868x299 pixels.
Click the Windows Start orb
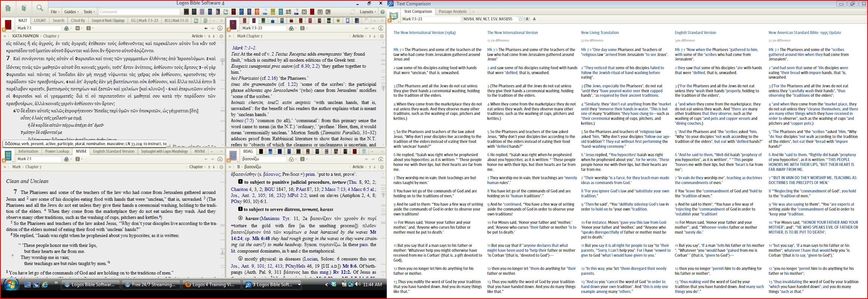pos(11,285)
